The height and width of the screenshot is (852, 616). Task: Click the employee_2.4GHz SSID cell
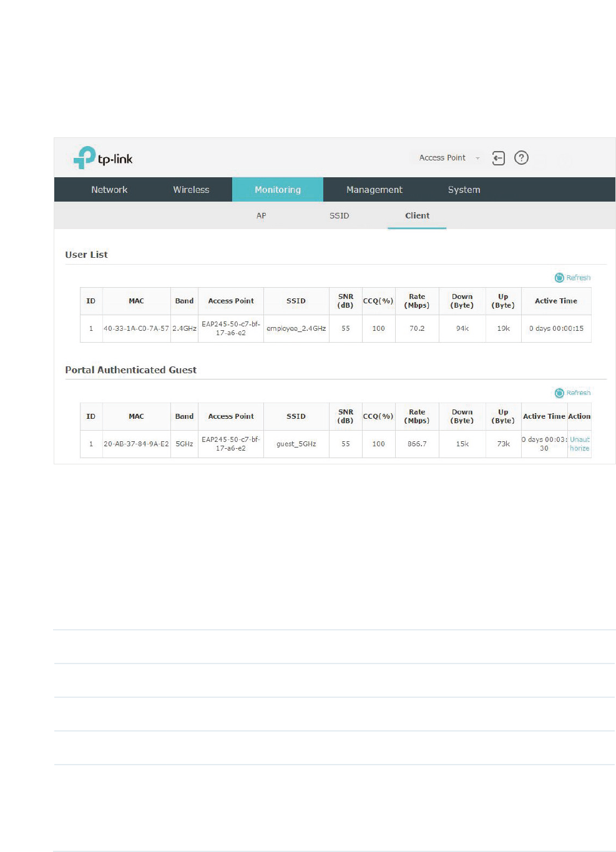pos(296,328)
